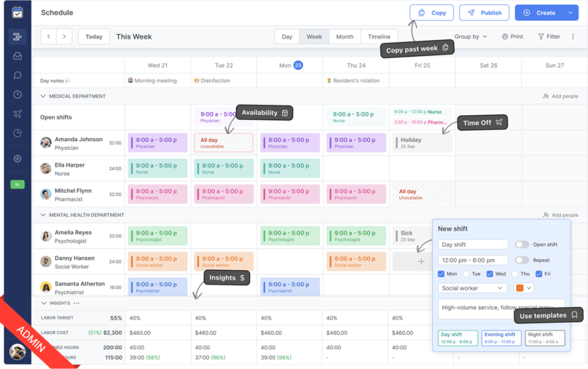Open the Group by dropdown
The image size is (588, 369).
pos(471,36)
